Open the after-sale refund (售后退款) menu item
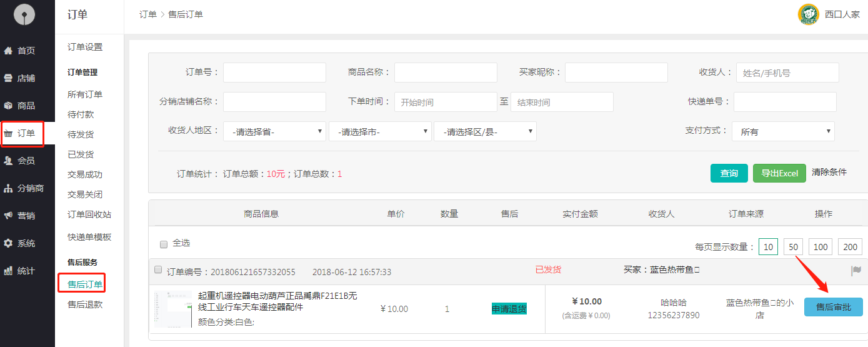Viewport: 868px width, 347px height. (x=85, y=304)
